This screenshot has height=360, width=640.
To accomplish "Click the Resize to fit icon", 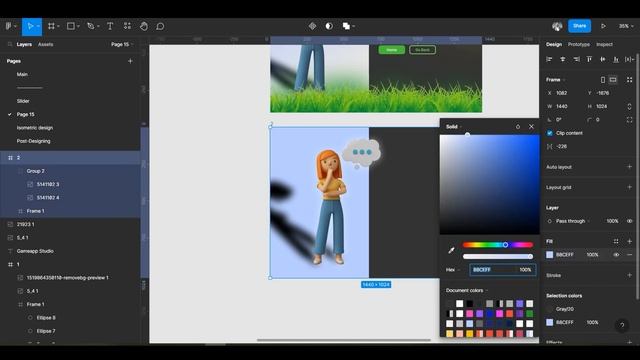I will [x=630, y=80].
